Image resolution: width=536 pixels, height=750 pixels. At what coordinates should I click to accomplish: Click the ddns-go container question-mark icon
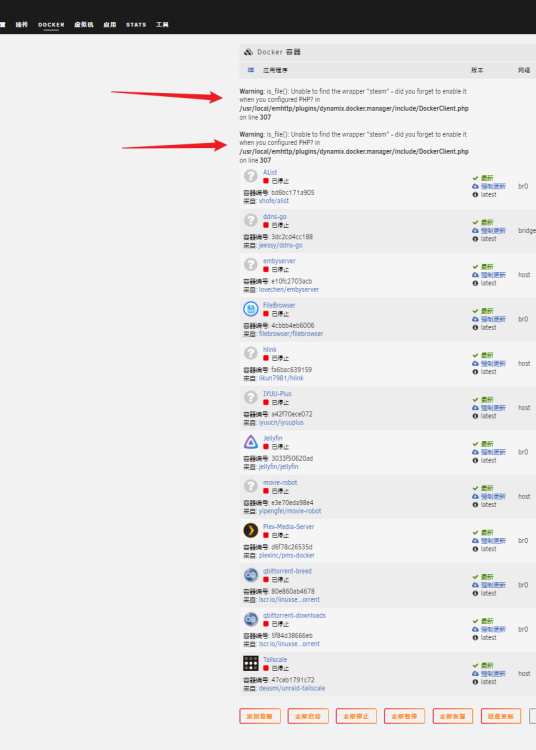click(x=251, y=221)
